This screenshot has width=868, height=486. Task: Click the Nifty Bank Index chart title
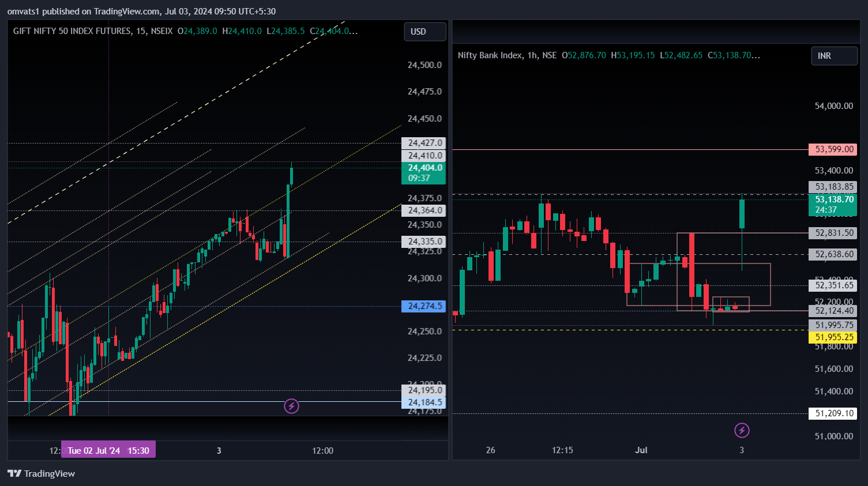(508, 55)
